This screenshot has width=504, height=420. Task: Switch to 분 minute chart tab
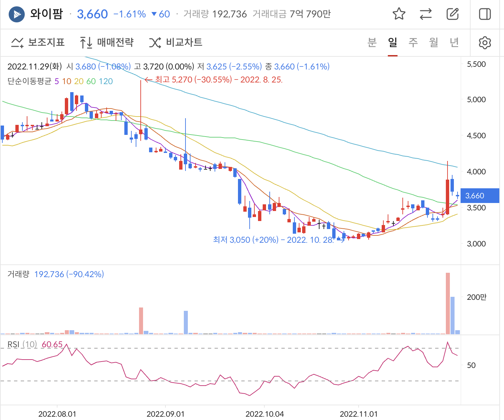coord(372,42)
